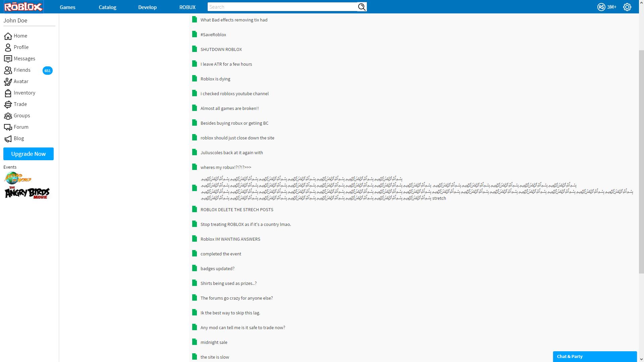Screen dimensions: 644x362
Task: Open Inventory link in sidebar
Action: pyautogui.click(x=24, y=93)
